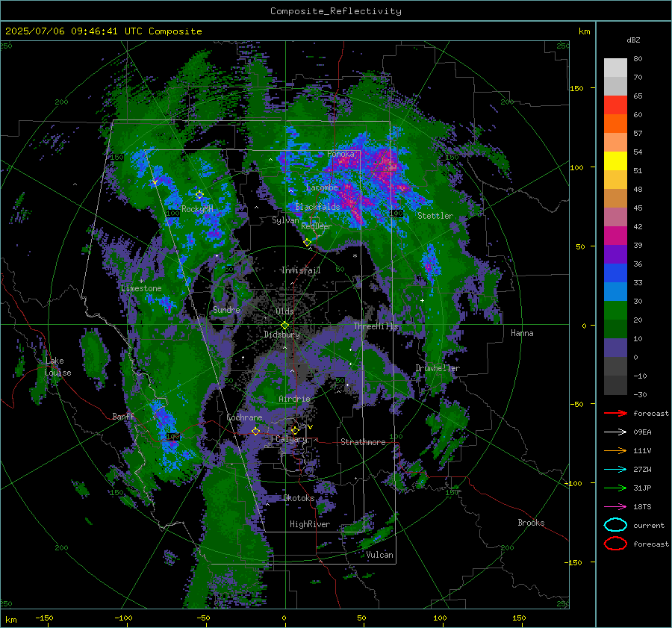Click the Okotoks city label

tap(299, 498)
